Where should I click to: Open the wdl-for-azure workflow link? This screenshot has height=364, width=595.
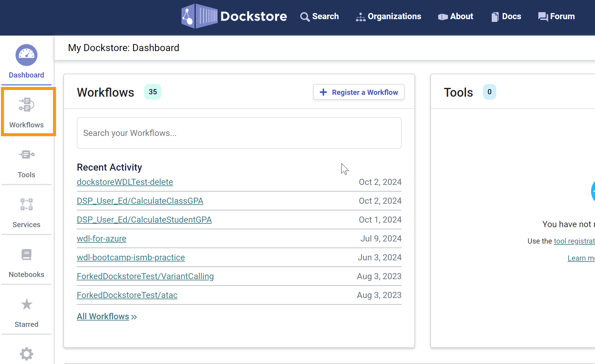(101, 238)
